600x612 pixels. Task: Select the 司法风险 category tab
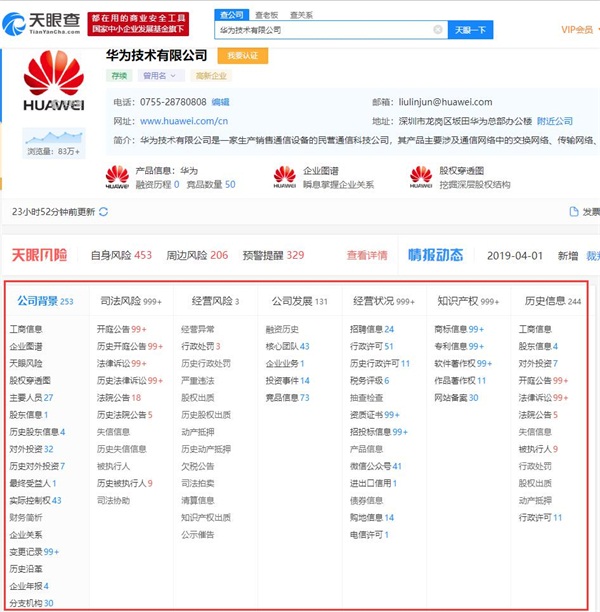pyautogui.click(x=131, y=301)
